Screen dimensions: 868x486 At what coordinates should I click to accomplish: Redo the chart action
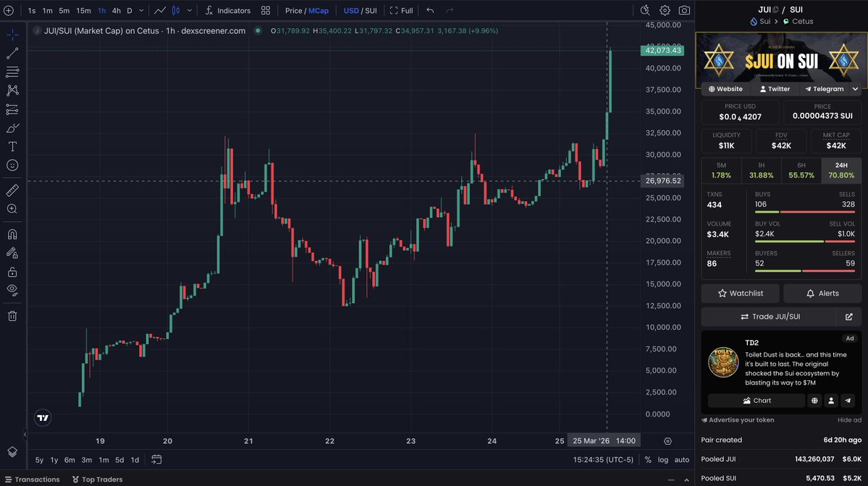(x=450, y=11)
